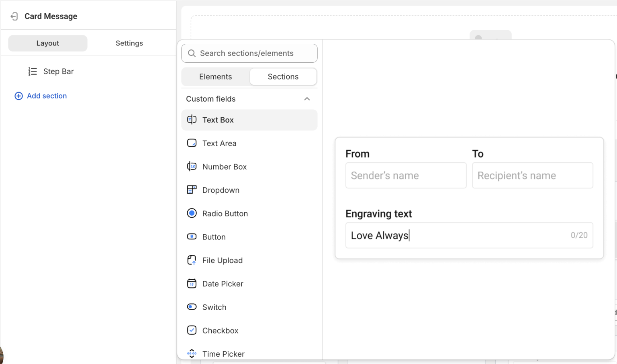Viewport: 617px width, 364px height.
Task: Select the Button element
Action: [x=214, y=237]
